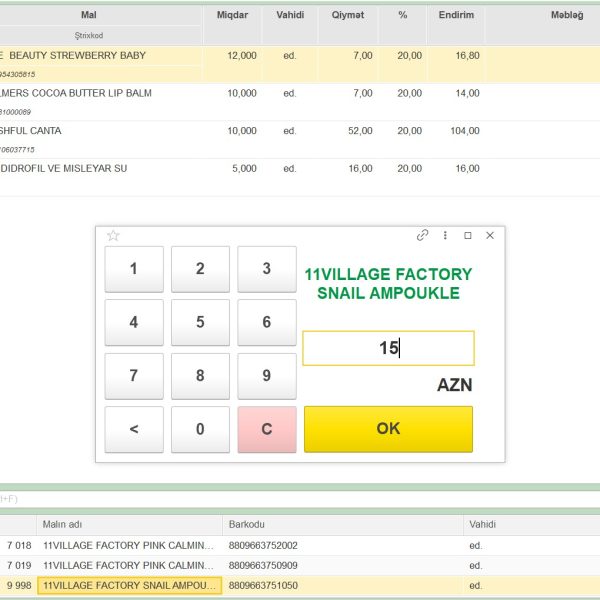Select product row 7 019 PINK CALMIN
This screenshot has width=600, height=600.
(300, 565)
